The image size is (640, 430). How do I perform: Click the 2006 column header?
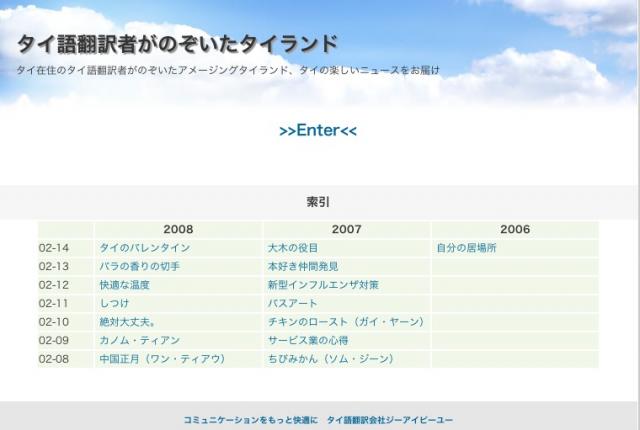click(x=515, y=229)
